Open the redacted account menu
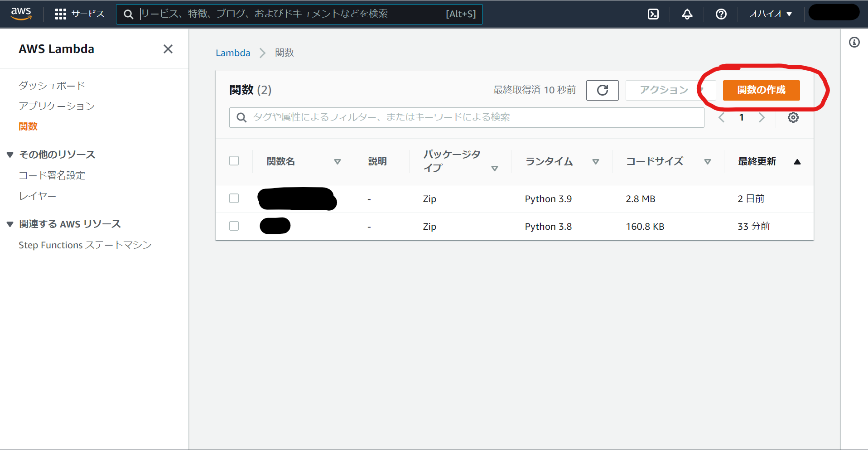Viewport: 868px width, 450px height. (x=834, y=12)
